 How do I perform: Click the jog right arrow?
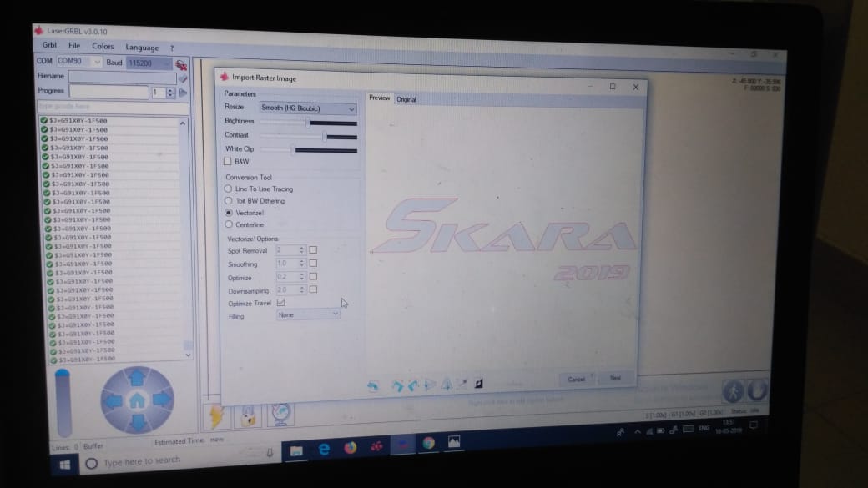pyautogui.click(x=162, y=399)
